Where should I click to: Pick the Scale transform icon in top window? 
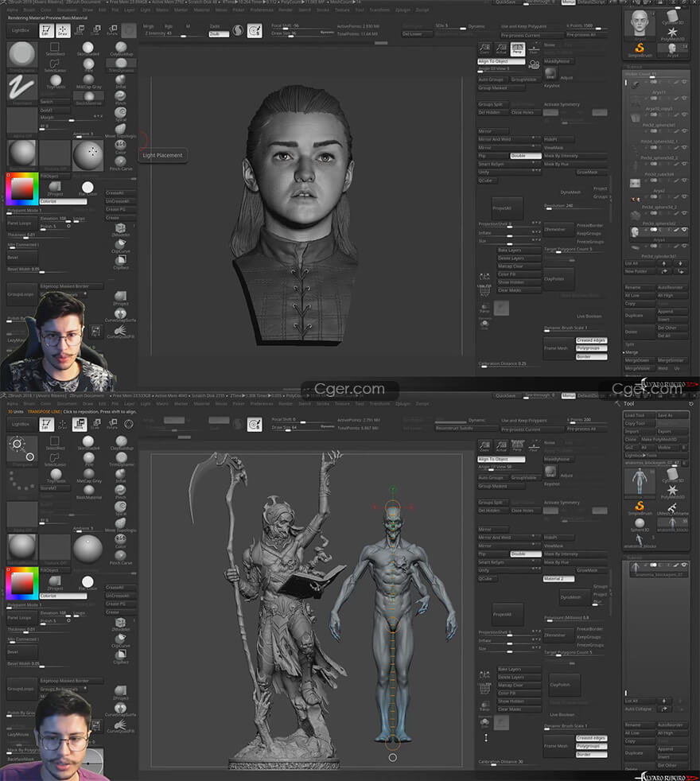click(96, 31)
